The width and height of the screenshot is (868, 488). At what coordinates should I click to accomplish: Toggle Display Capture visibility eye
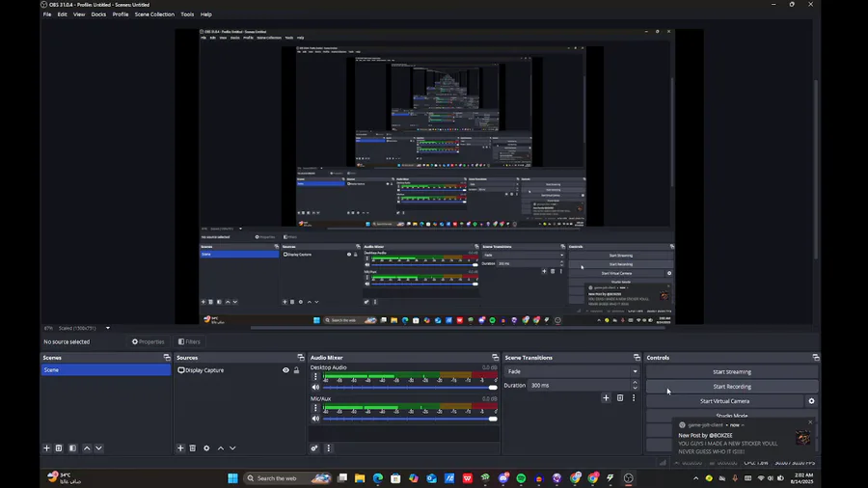pos(285,370)
